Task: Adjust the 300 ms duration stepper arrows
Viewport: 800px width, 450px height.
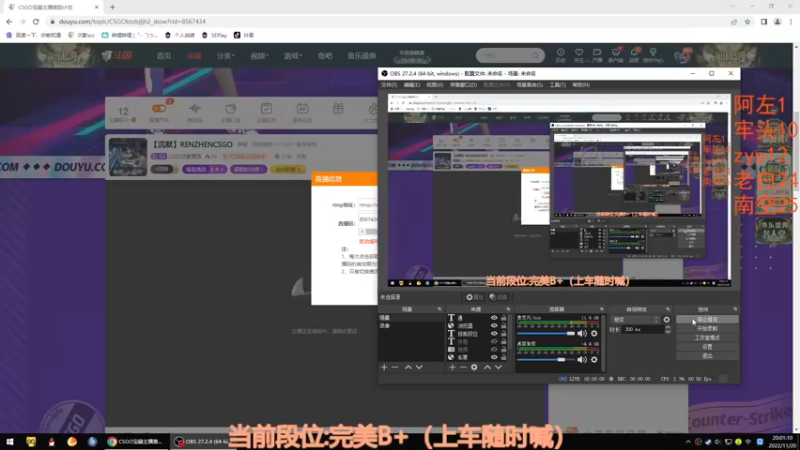Action: tap(668, 330)
